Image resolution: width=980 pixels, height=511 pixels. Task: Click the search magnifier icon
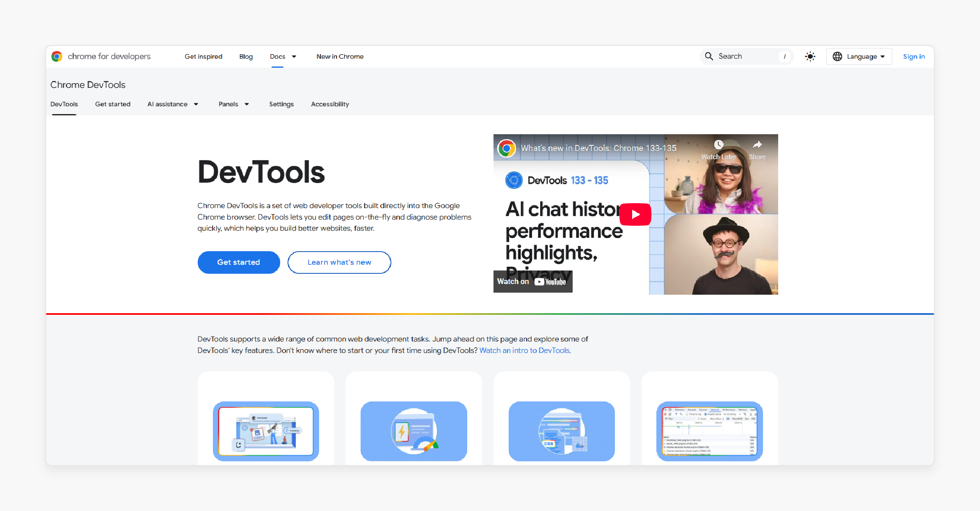pyautogui.click(x=709, y=56)
